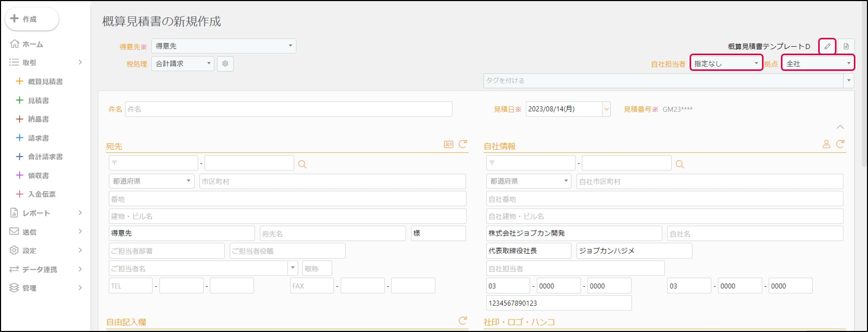868x332 pixels.
Task: Expand the レポート menu in sidebar
Action: (x=46, y=213)
